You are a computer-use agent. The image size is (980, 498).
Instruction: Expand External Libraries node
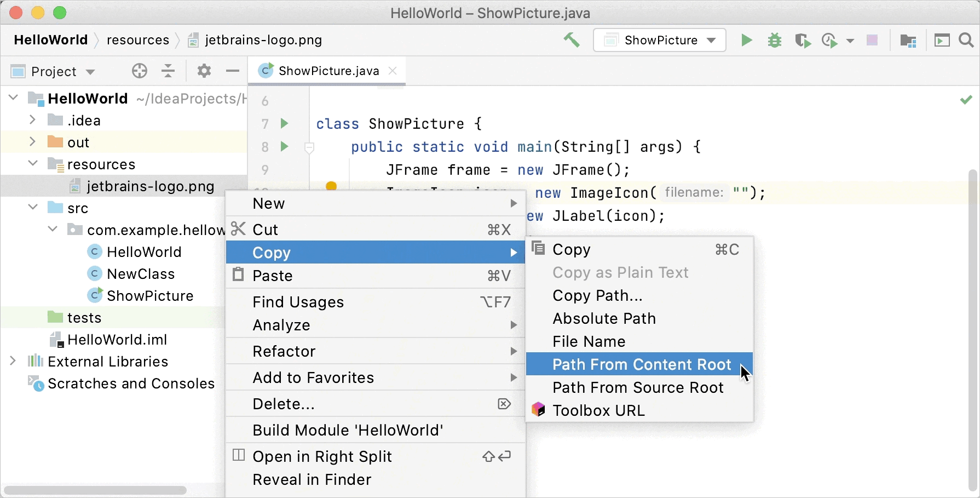point(13,361)
